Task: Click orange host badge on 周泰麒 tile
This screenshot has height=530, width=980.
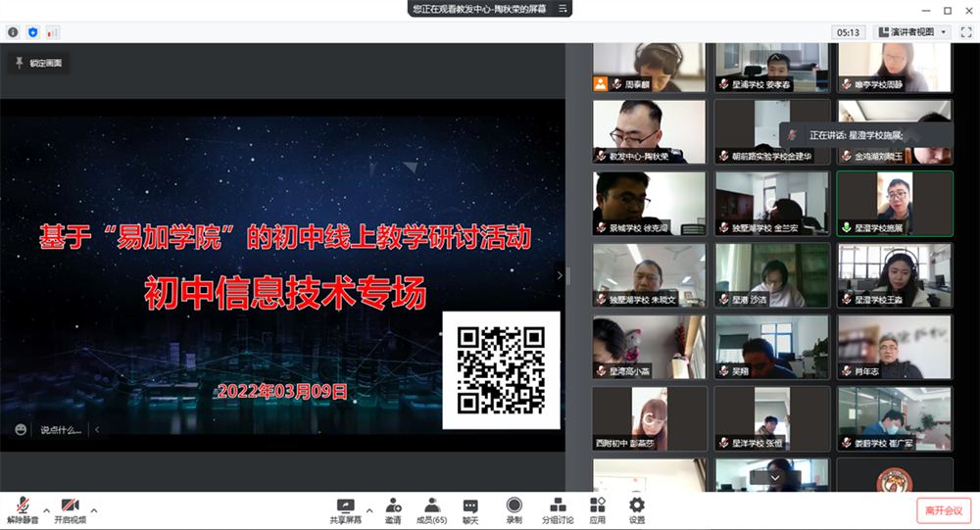Action: pos(600,83)
